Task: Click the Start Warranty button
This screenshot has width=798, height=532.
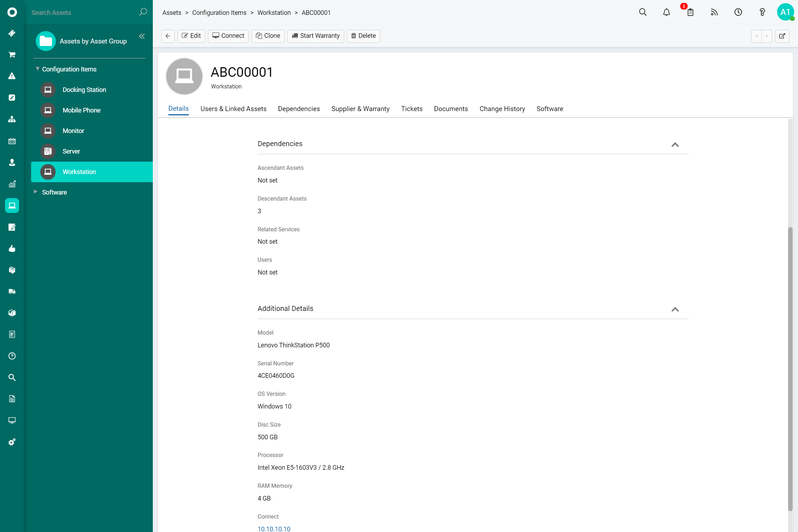Action: 315,36
